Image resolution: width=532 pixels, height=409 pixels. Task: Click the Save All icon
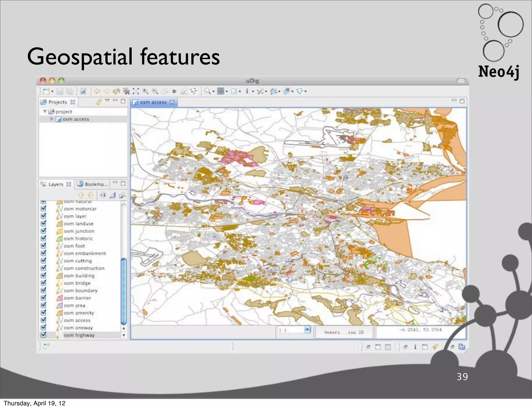69,91
